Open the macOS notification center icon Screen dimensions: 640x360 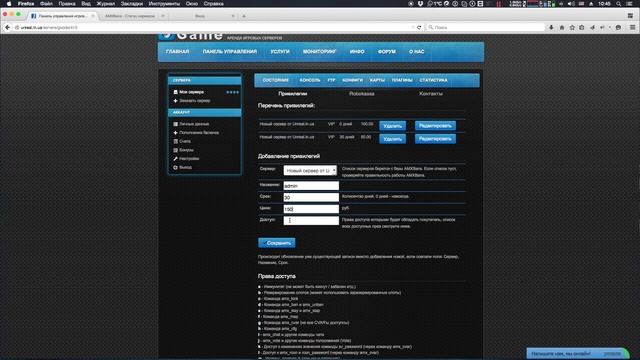click(630, 4)
